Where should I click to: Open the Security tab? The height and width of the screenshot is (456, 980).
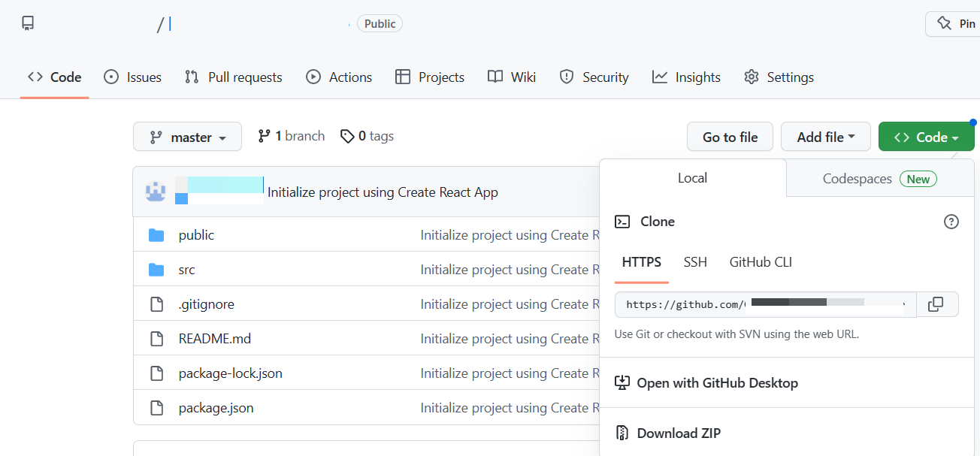point(594,77)
